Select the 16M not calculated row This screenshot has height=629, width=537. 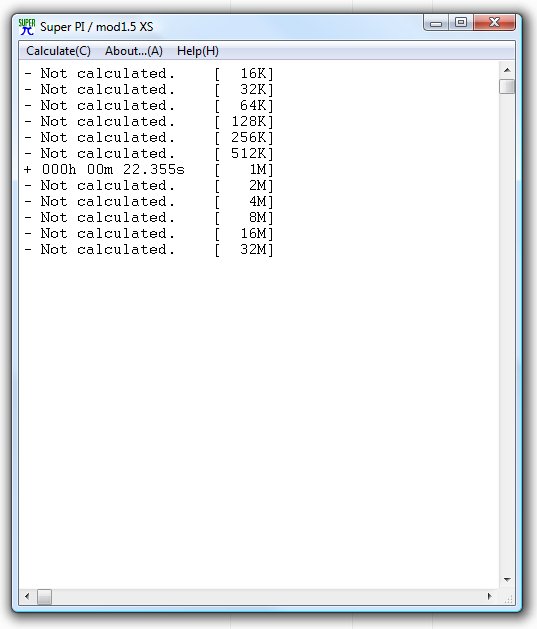pyautogui.click(x=149, y=233)
